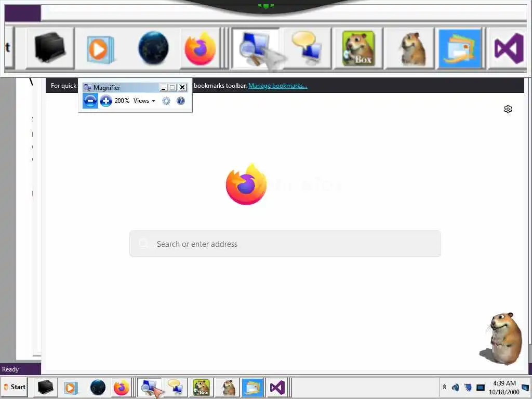Switch to the file window taskbar button
Screen dimensions: 532x399
click(x=252, y=388)
